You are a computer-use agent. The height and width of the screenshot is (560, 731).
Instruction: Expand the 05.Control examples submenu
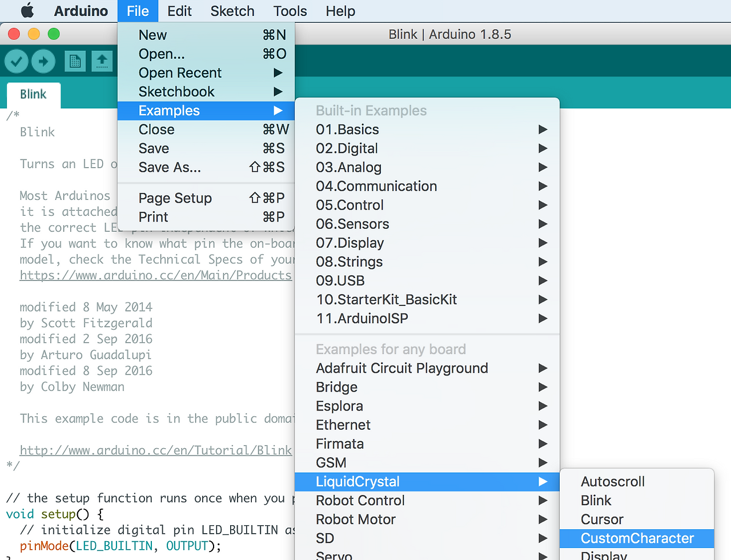click(x=427, y=205)
